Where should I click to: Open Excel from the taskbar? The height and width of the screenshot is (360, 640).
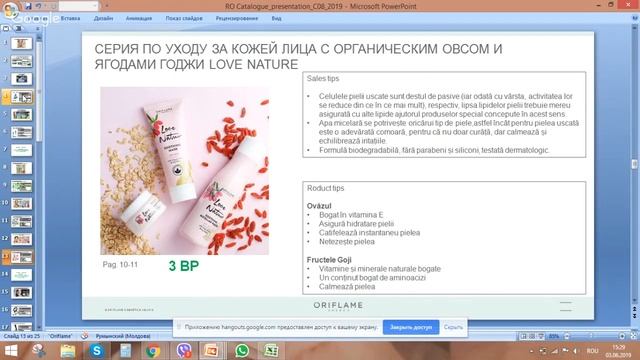point(271,351)
